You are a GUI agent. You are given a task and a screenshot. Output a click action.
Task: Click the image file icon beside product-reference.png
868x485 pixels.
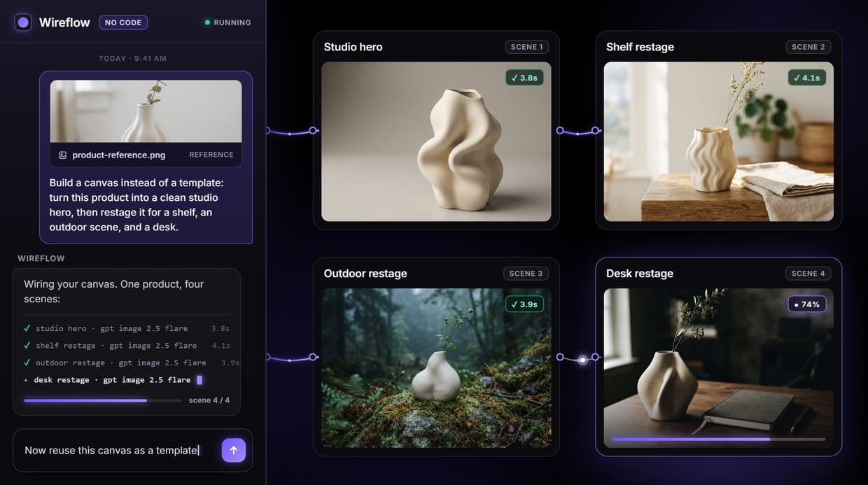click(62, 155)
